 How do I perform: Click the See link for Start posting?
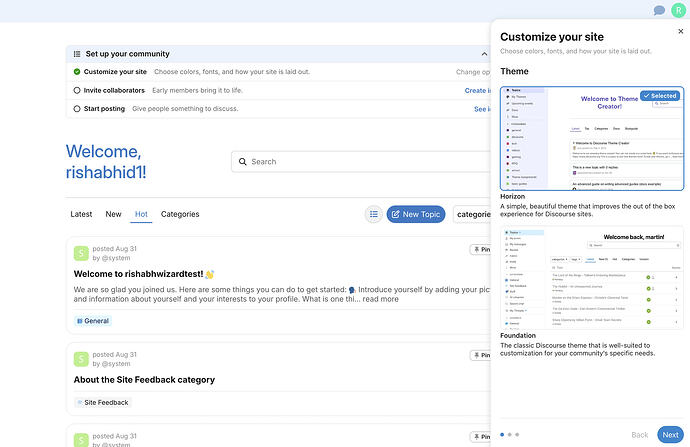coord(482,109)
